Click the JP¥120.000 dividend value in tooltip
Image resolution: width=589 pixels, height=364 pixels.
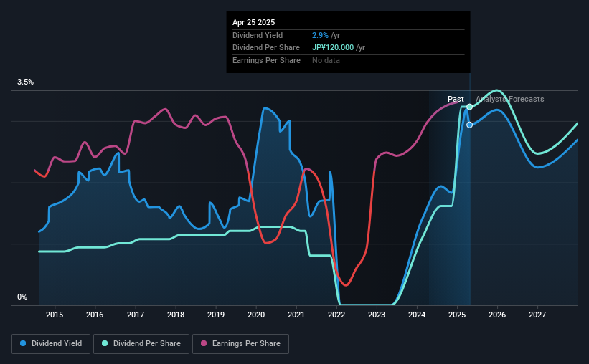point(333,48)
